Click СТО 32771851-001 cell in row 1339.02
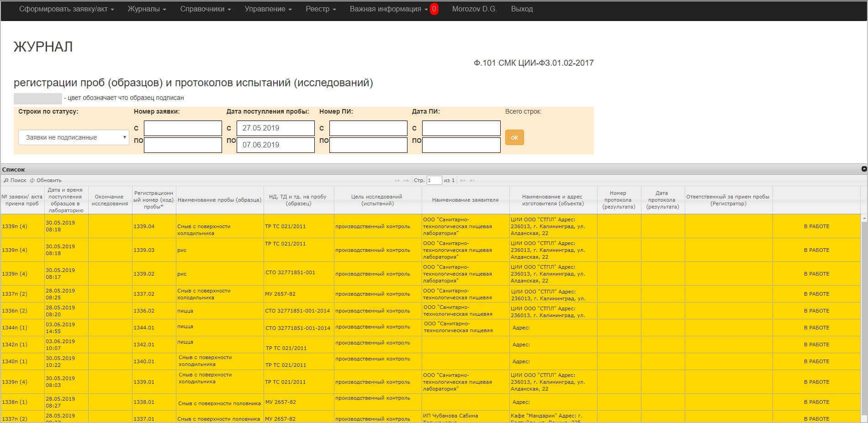This screenshot has width=868, height=423. [x=298, y=274]
